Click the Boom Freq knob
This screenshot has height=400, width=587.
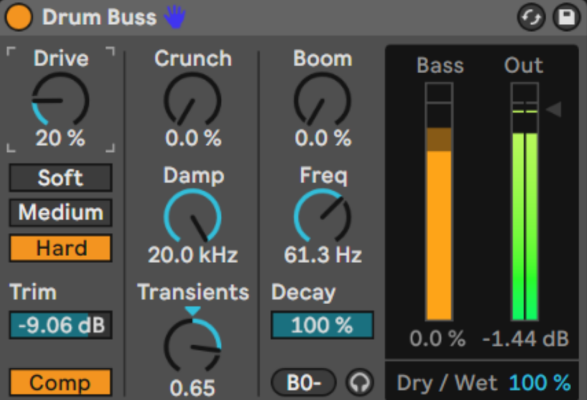click(x=322, y=216)
